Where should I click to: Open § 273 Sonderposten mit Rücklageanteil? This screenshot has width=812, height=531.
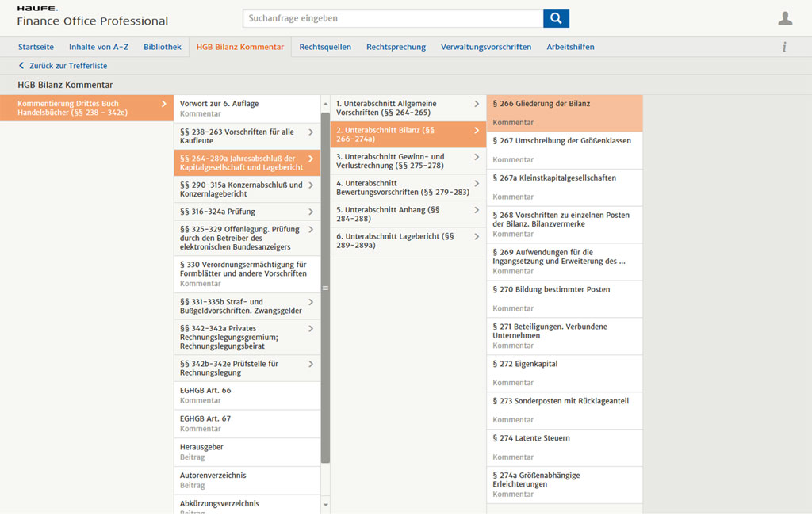(x=565, y=411)
